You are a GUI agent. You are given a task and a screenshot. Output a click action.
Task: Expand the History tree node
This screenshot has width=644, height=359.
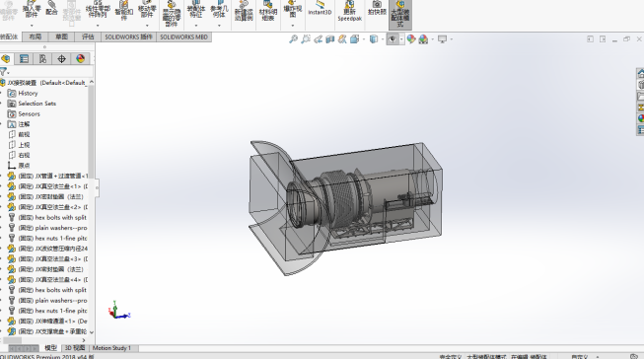tap(1, 94)
